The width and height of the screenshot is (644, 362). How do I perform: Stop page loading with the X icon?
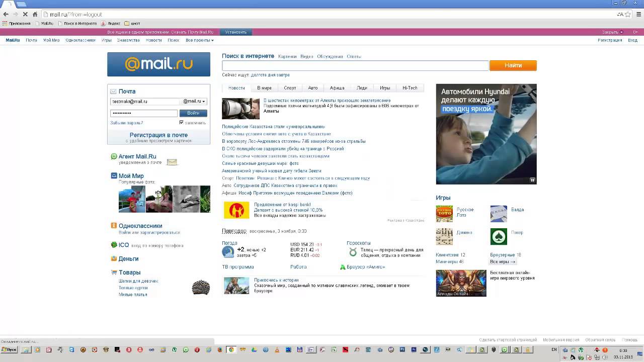(x=25, y=14)
